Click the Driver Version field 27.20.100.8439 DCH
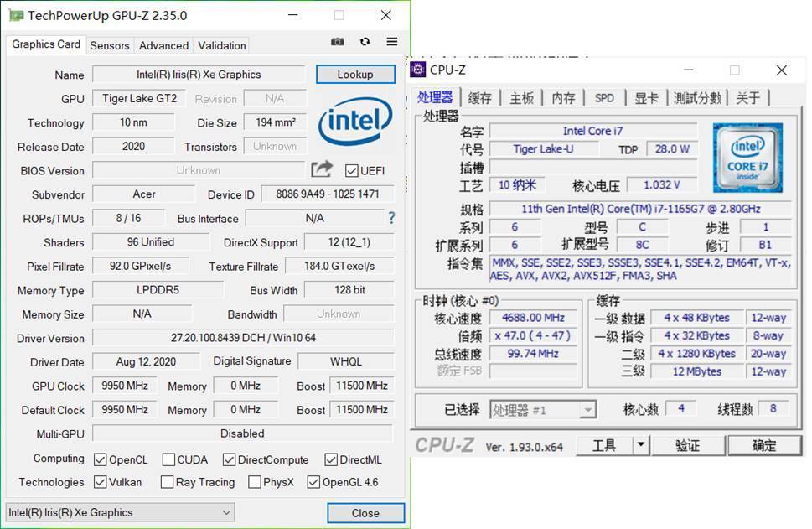The image size is (812, 529). (243, 338)
